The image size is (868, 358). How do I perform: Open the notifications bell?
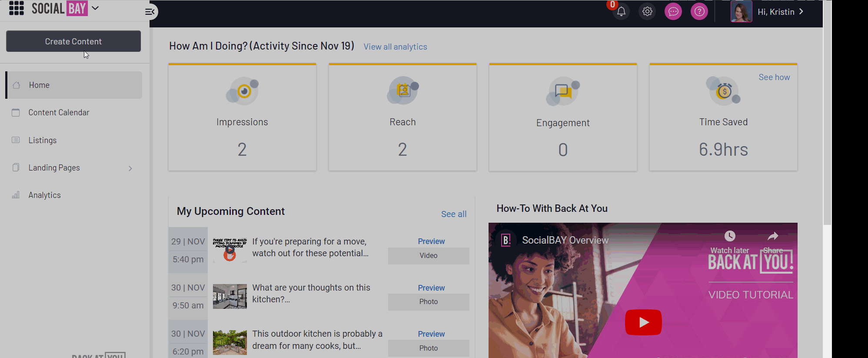[x=621, y=12]
